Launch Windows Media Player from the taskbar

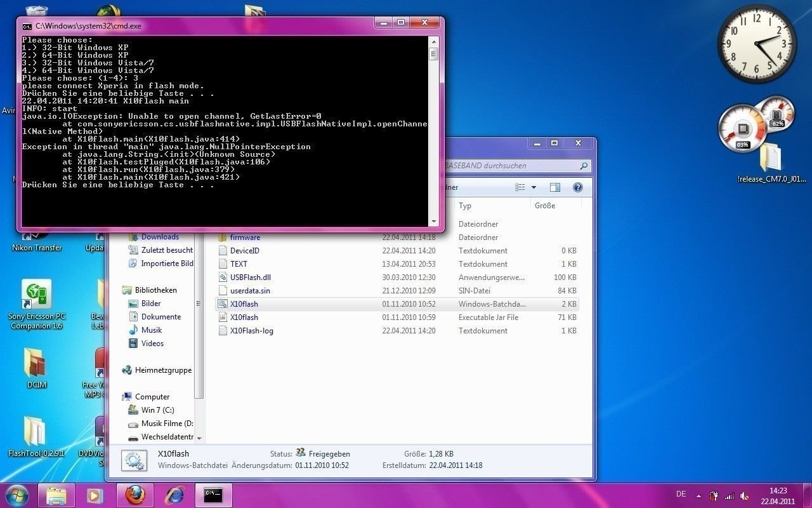tap(95, 495)
